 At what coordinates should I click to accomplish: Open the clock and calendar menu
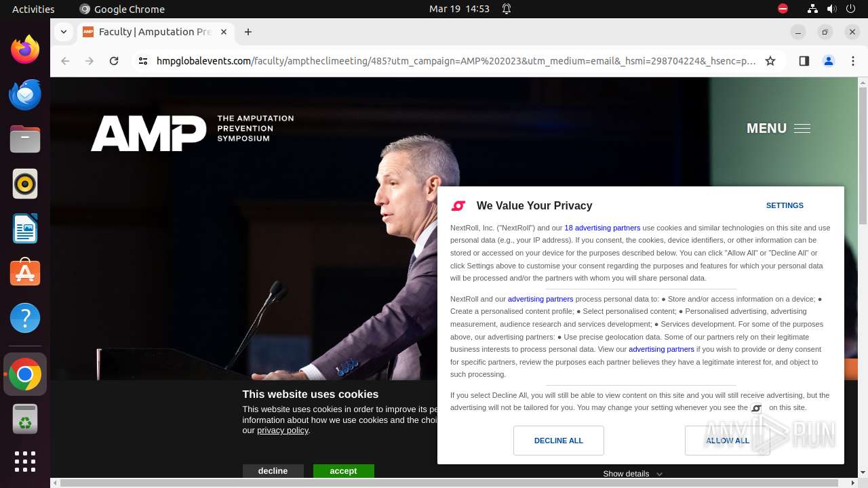coord(459,9)
